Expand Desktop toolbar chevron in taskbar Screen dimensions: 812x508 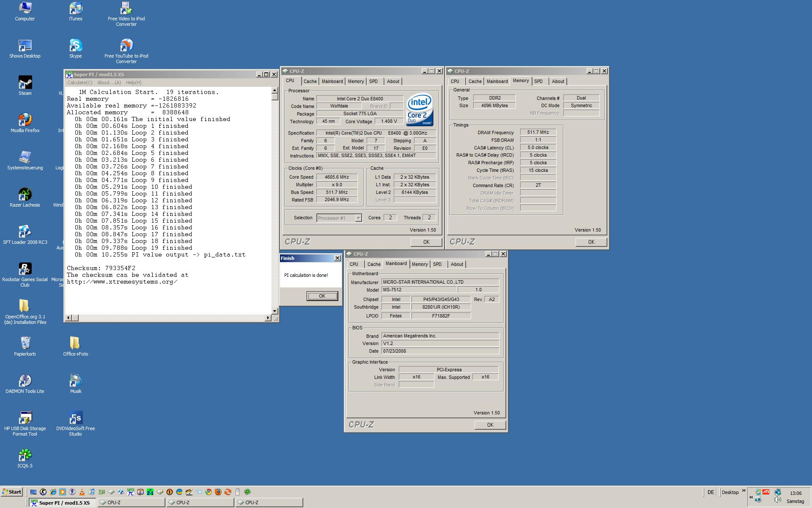(743, 491)
